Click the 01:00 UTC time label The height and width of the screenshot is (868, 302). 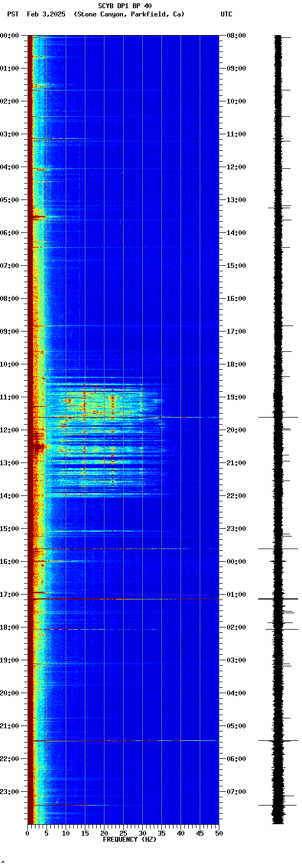coord(236,595)
